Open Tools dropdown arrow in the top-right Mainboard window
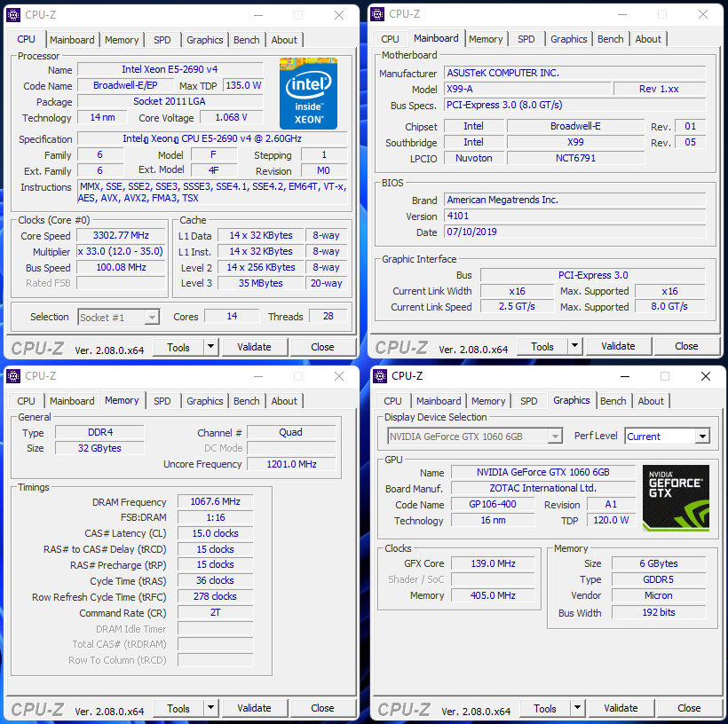Image resolution: width=728 pixels, height=724 pixels. coord(574,346)
